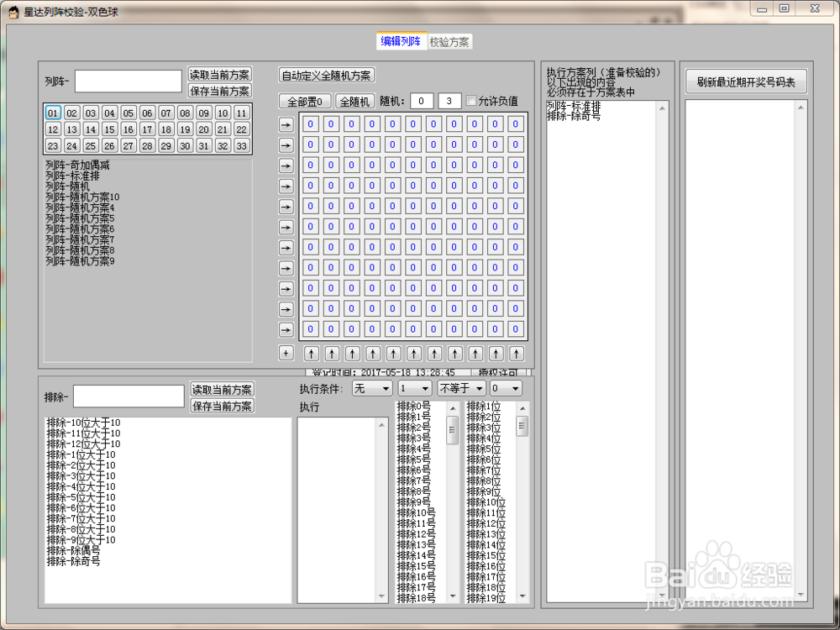Click the bottom-right cell of the matrix grid
Screen dimensions: 840x630
click(x=516, y=329)
